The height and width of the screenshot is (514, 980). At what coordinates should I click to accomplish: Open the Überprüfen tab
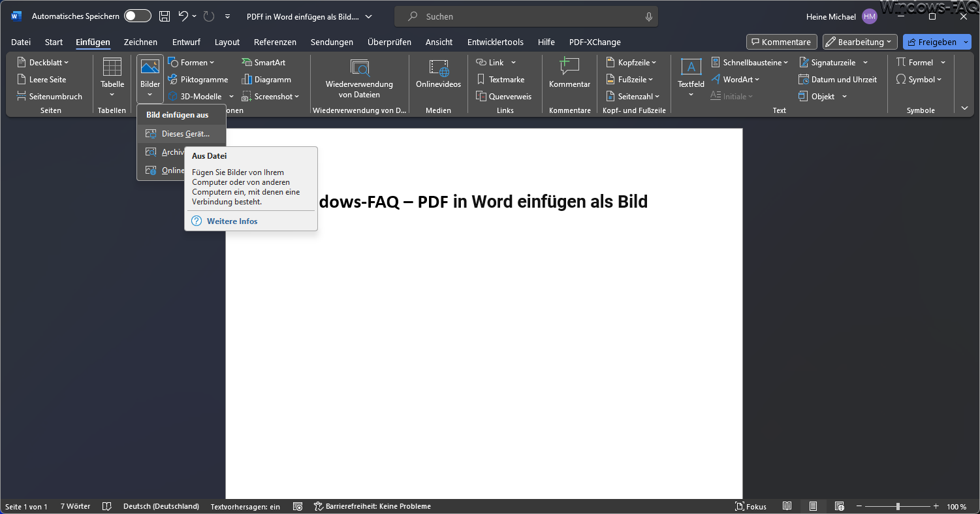click(x=389, y=42)
